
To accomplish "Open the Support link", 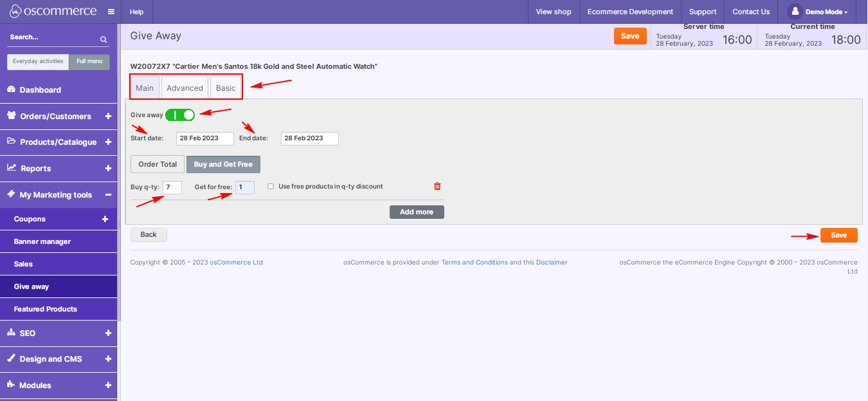I will coord(703,12).
